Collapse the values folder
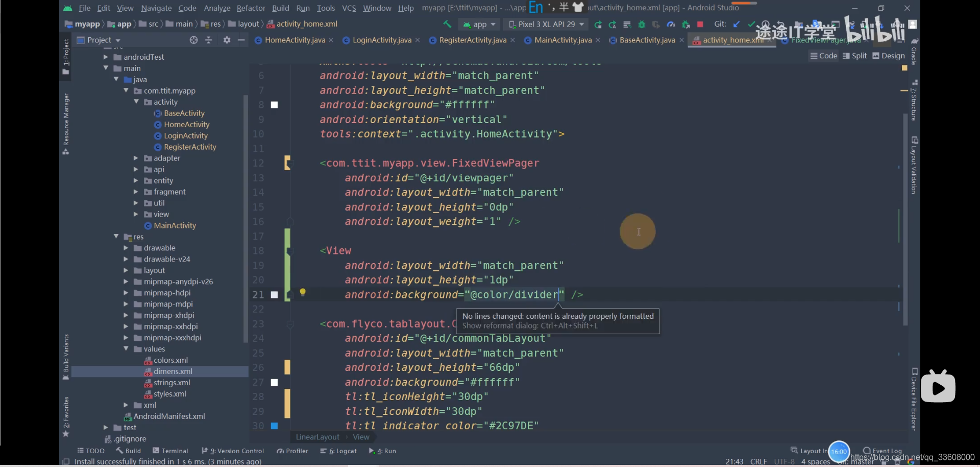 click(126, 349)
